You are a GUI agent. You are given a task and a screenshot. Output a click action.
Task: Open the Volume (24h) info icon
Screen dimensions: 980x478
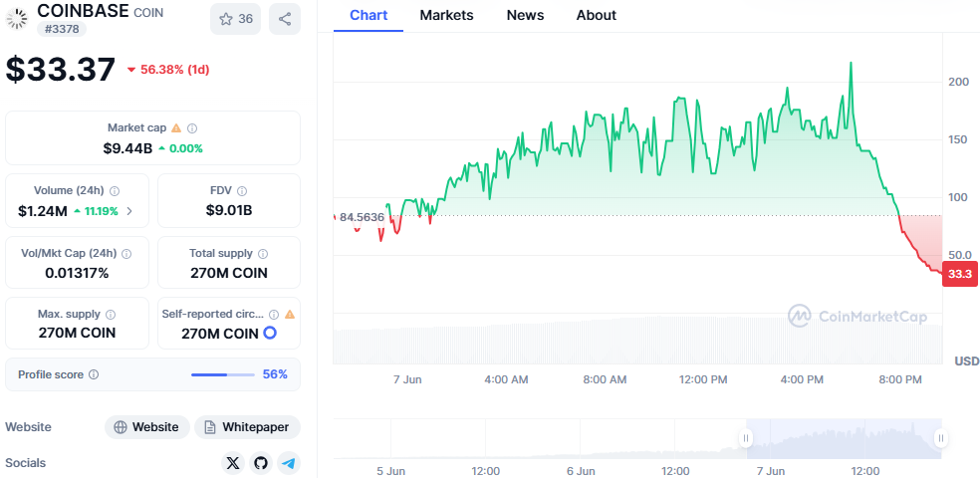(115, 190)
